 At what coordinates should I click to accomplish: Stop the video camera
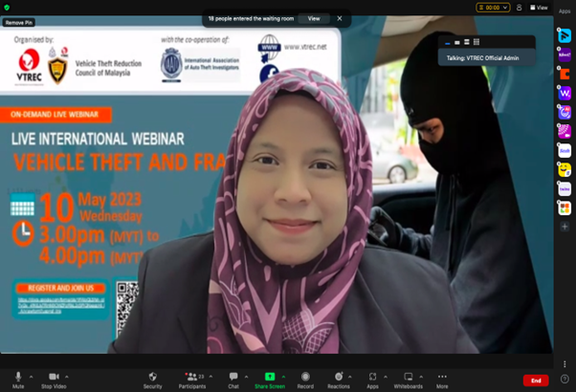coord(54,378)
